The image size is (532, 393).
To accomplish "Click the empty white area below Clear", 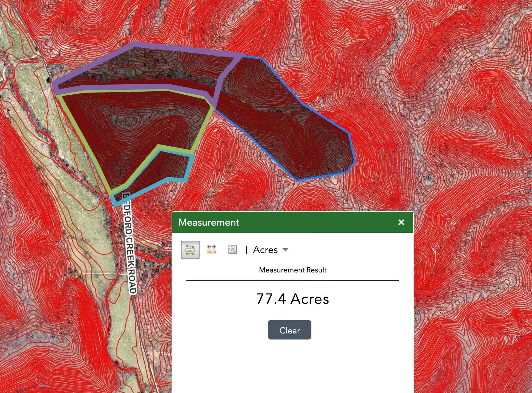I will point(292,366).
